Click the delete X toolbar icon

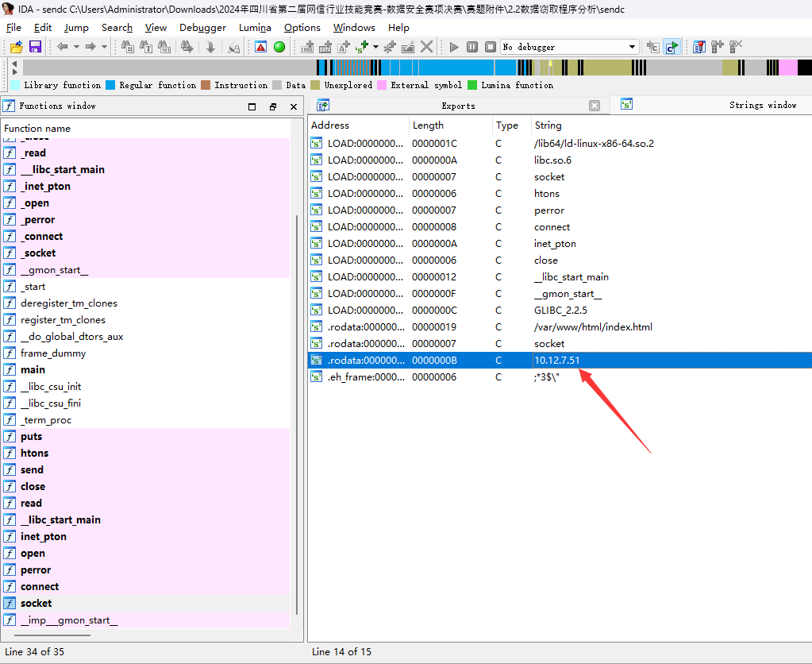coord(427,47)
